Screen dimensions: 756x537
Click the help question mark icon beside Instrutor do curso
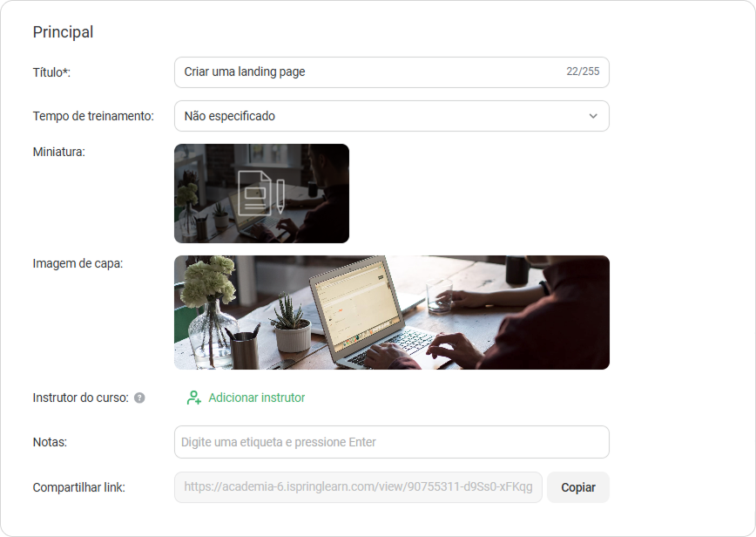pos(139,398)
